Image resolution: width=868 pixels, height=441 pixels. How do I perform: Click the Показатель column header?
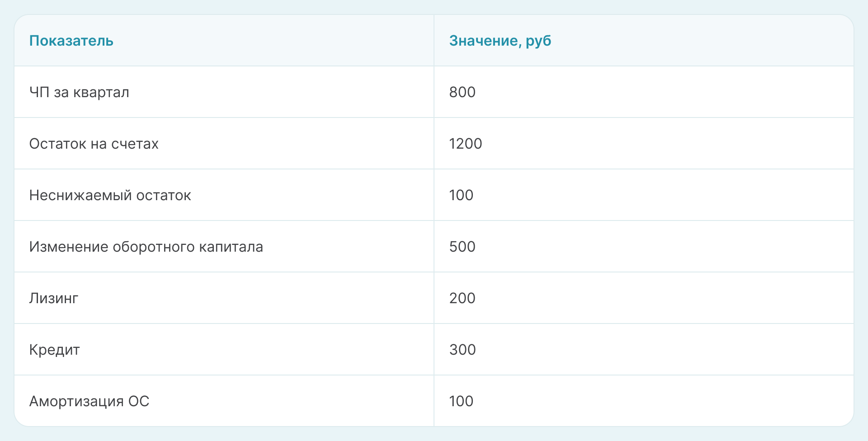tap(71, 41)
